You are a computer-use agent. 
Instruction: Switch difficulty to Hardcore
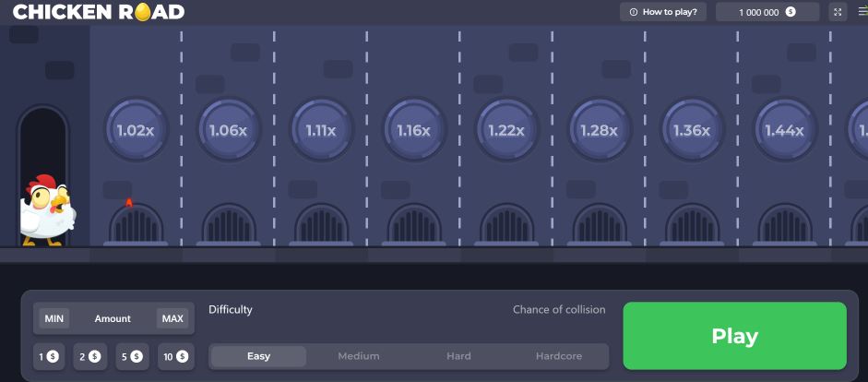coord(559,356)
